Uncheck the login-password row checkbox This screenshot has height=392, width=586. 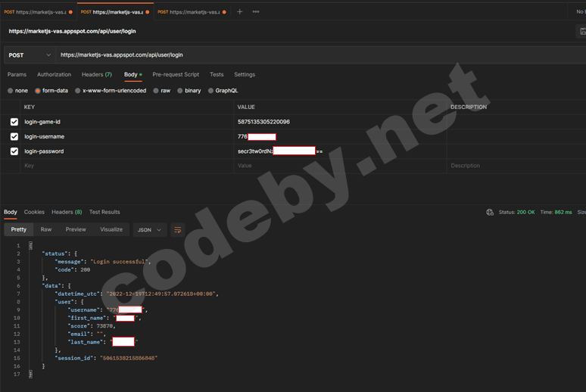tap(14, 151)
